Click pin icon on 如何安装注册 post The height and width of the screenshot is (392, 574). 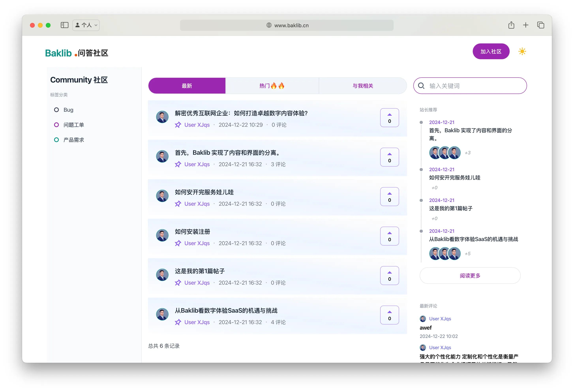click(x=178, y=243)
